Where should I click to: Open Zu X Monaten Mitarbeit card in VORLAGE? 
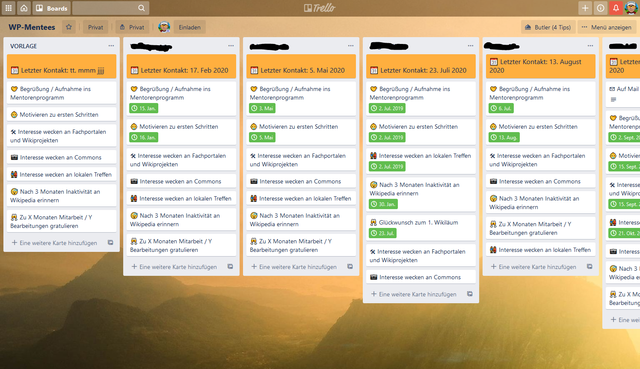pos(62,221)
